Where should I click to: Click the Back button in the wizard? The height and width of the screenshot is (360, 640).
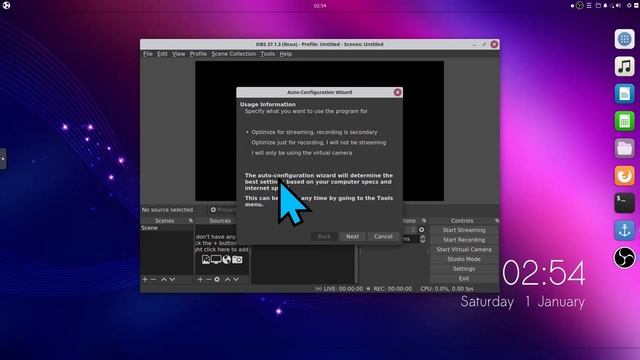[324, 236]
